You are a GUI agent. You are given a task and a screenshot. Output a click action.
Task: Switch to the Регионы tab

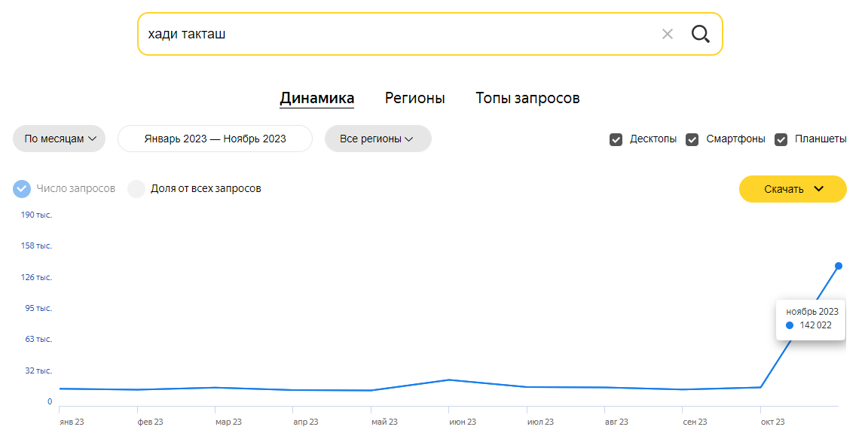[414, 99]
